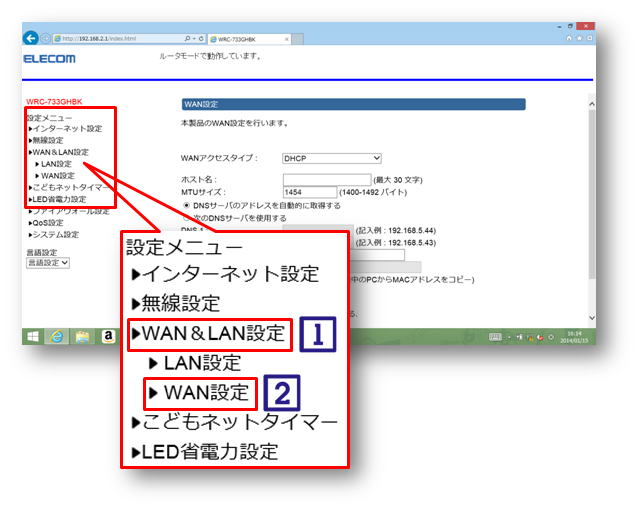638x509 pixels.
Task: Open File Explorer from the taskbar
Action: (82, 337)
